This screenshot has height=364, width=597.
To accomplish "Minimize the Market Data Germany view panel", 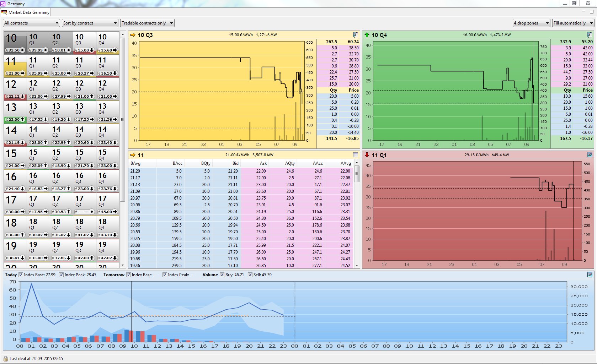I will pyautogui.click(x=583, y=11).
